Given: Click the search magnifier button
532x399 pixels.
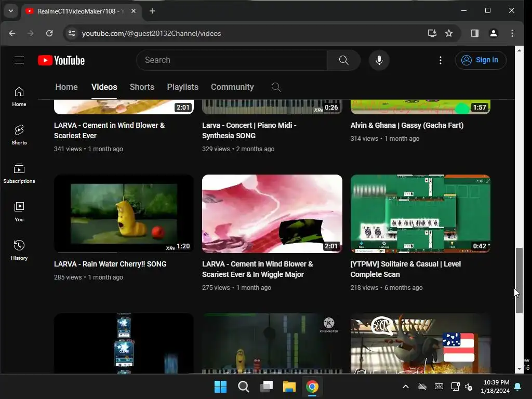Looking at the screenshot, I should [x=344, y=60].
